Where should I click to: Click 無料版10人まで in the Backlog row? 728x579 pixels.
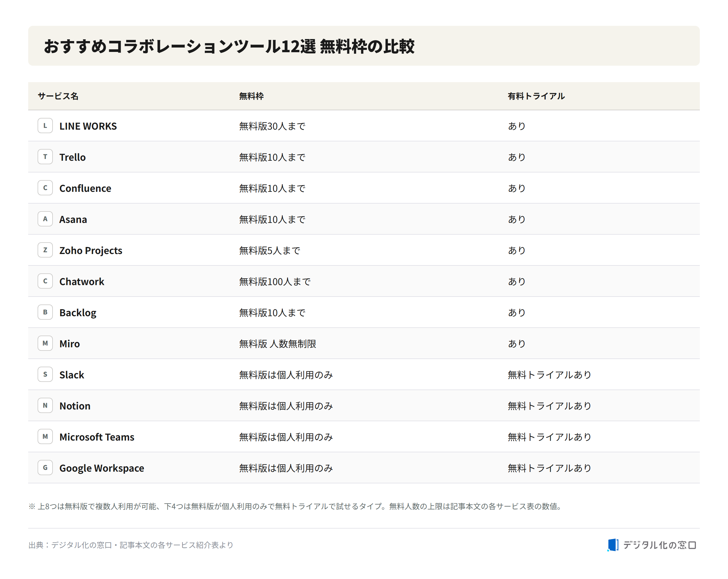pos(272,312)
